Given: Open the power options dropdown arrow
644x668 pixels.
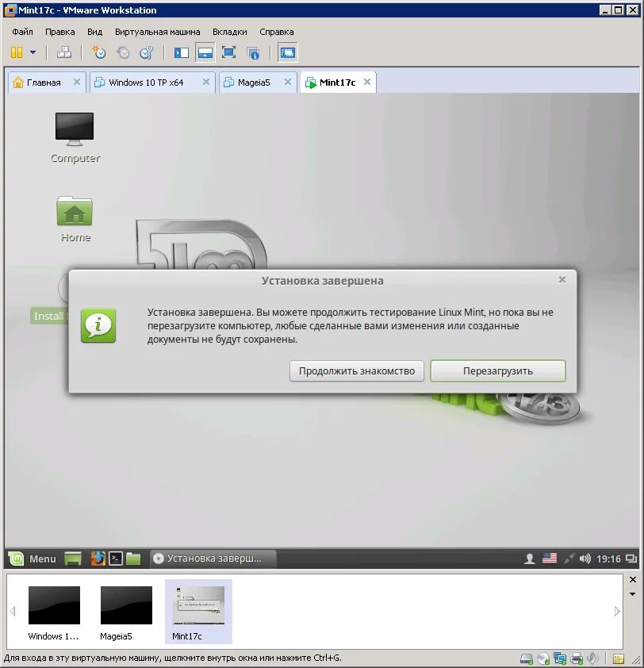Looking at the screenshot, I should click(x=33, y=52).
